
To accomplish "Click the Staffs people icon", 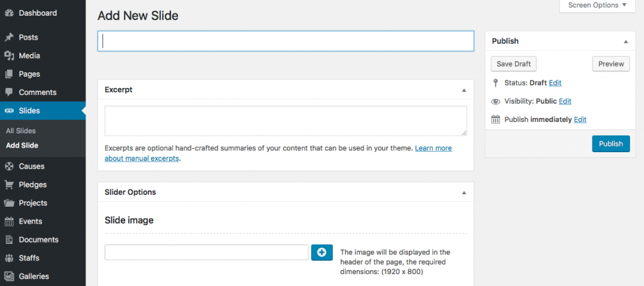I will (x=9, y=258).
